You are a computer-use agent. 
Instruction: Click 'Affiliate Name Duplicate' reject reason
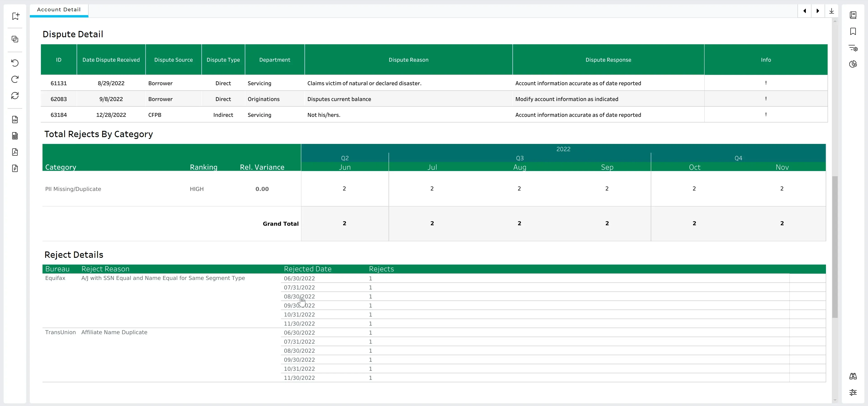point(114,332)
